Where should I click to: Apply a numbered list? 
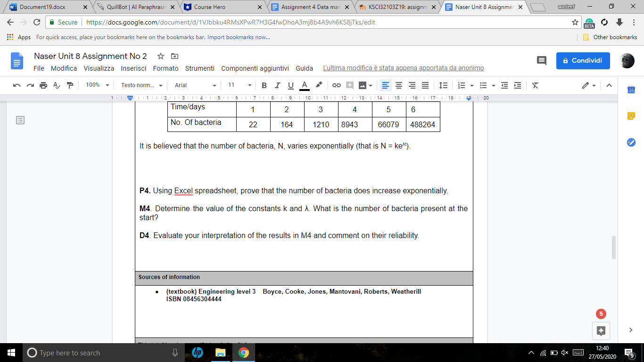coord(461,85)
